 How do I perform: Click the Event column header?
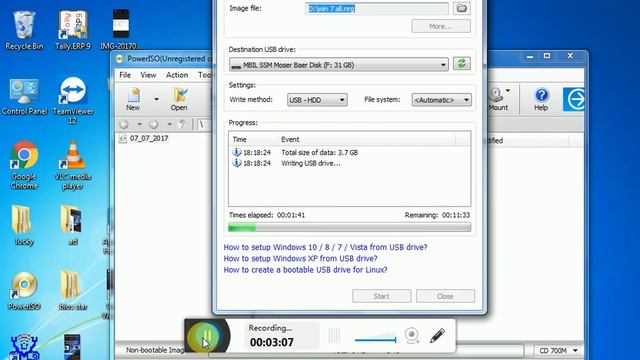pyautogui.click(x=367, y=140)
